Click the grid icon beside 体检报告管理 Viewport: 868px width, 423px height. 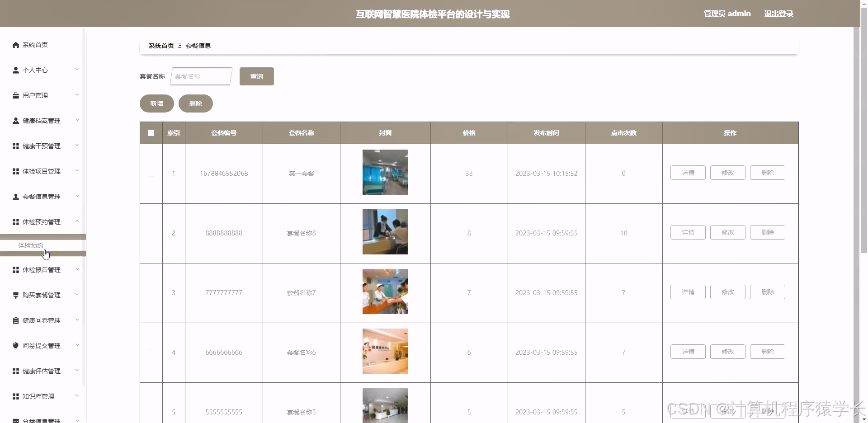(16, 270)
